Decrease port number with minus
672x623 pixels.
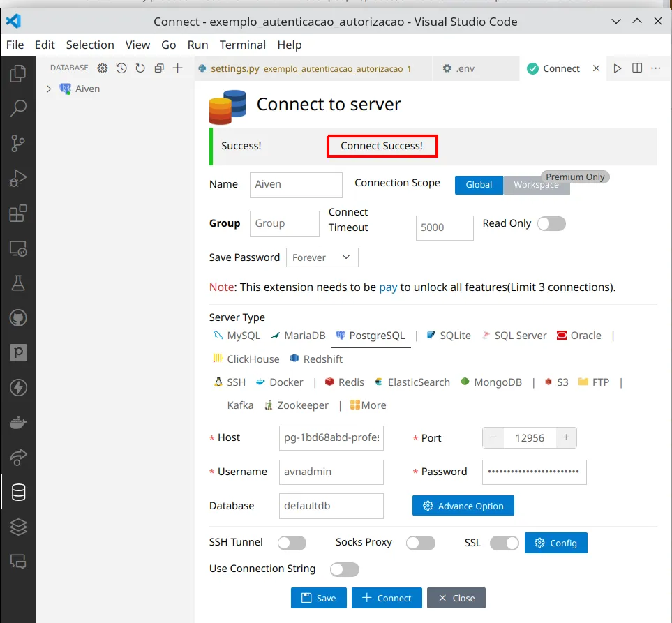tap(493, 437)
